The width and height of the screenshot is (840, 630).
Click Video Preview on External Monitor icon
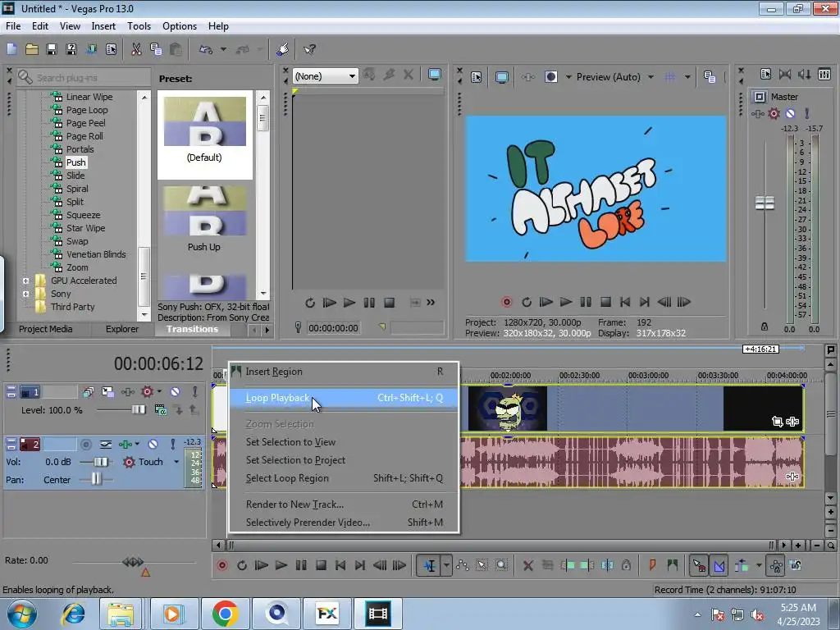point(502,77)
